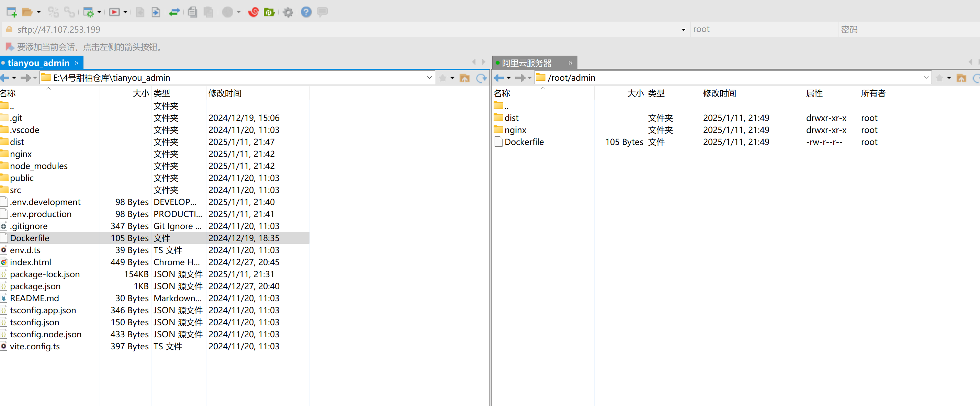
Task: Expand session properties dropdown arrow
Action: tap(99, 12)
